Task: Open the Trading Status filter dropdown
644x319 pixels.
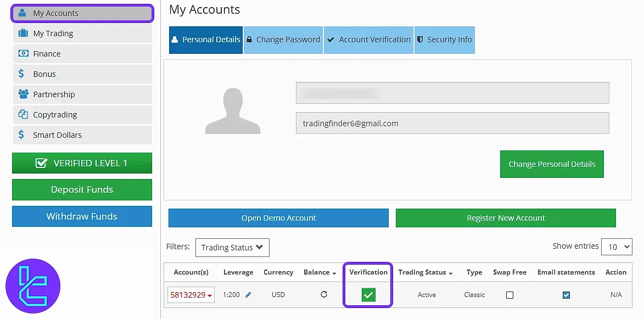Action: point(232,247)
